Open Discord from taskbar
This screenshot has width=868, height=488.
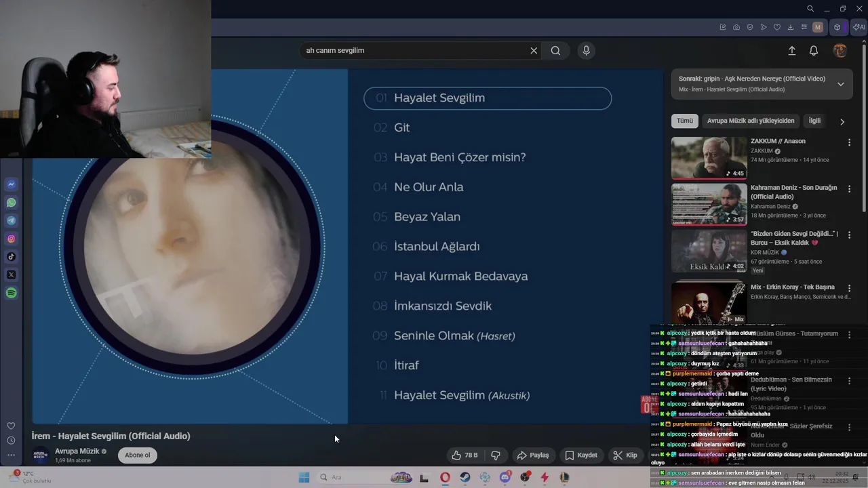pyautogui.click(x=505, y=477)
